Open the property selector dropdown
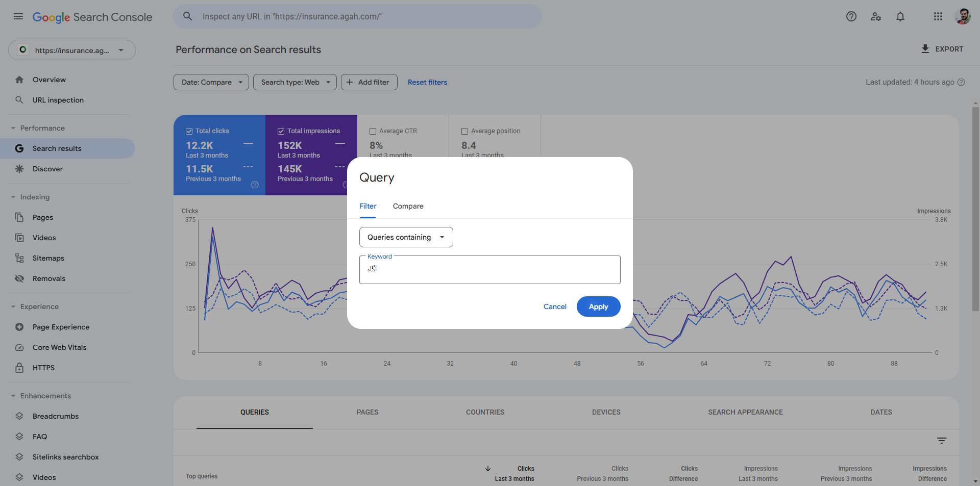 (72, 50)
